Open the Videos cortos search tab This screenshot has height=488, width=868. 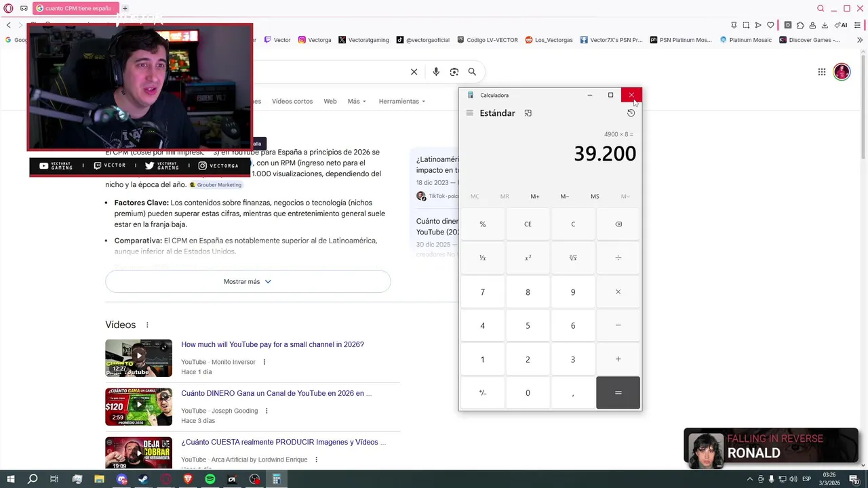292,102
